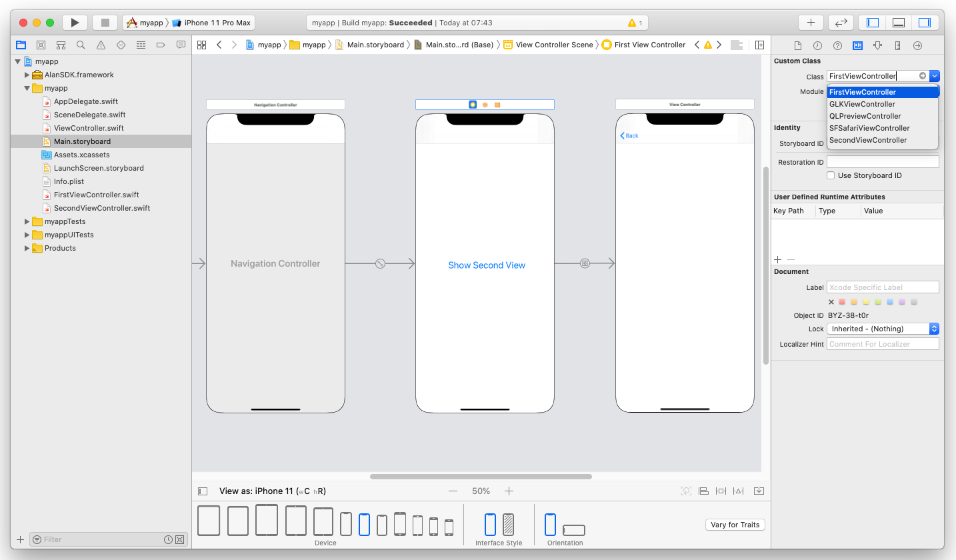Image resolution: width=956 pixels, height=560 pixels.
Task: Select landscape Orientation
Action: pos(573,529)
